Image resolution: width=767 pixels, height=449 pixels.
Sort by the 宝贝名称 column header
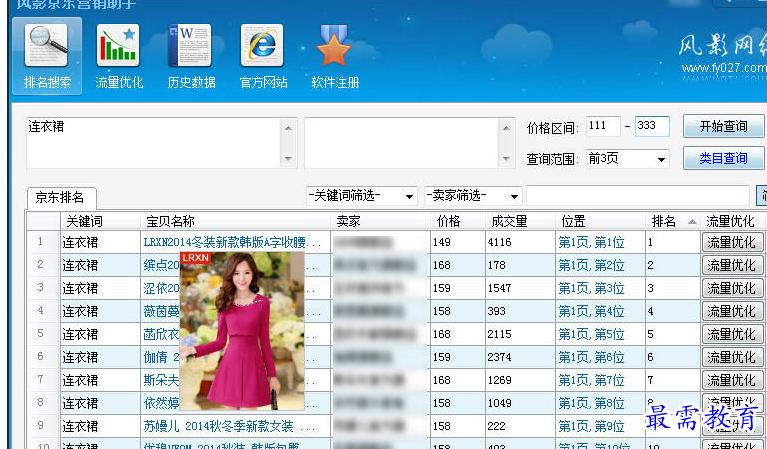tap(236, 222)
